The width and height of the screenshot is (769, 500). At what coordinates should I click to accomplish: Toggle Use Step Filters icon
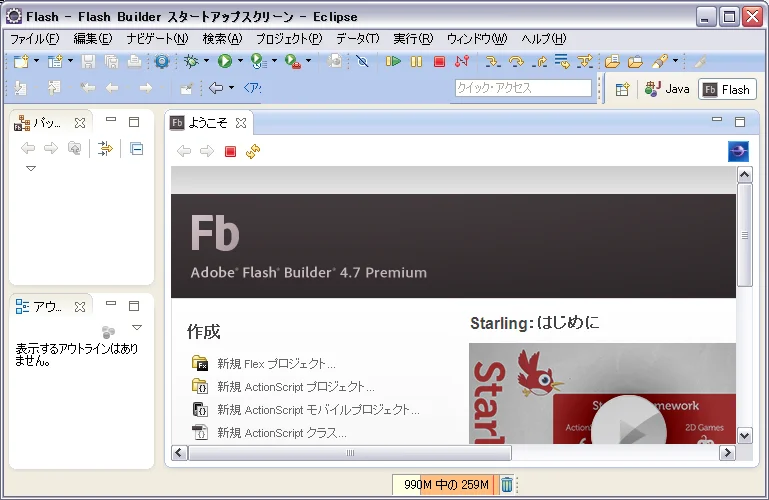coord(585,61)
